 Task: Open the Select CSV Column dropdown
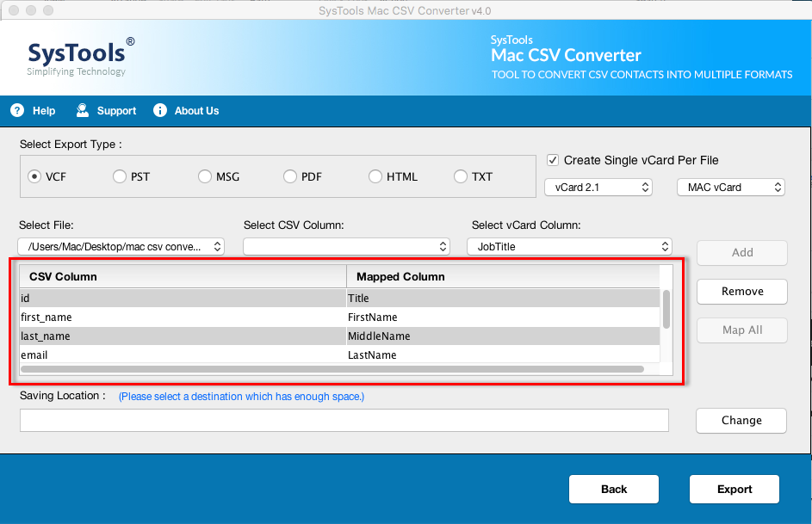click(x=346, y=247)
